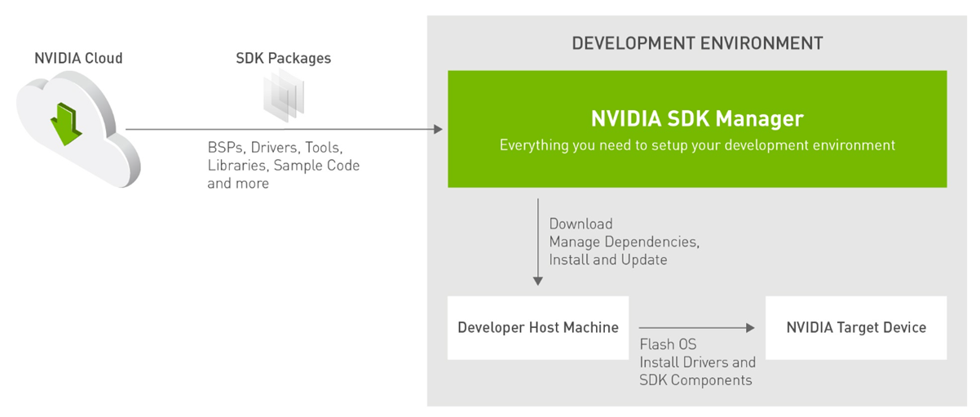This screenshot has height=417, width=980.
Task: Click the "BSPs, Drivers, Tools" description text
Action: 275,149
